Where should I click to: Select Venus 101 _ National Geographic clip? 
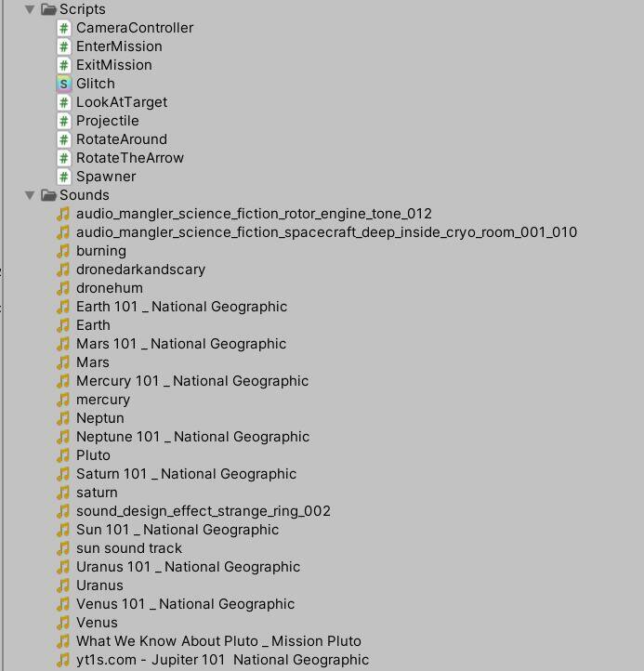186,605
